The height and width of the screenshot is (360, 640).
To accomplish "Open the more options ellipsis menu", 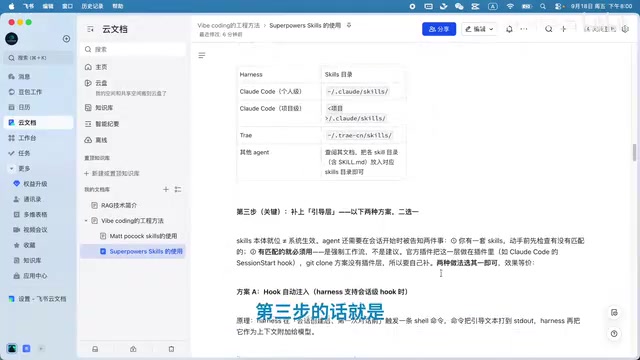I will point(524,29).
